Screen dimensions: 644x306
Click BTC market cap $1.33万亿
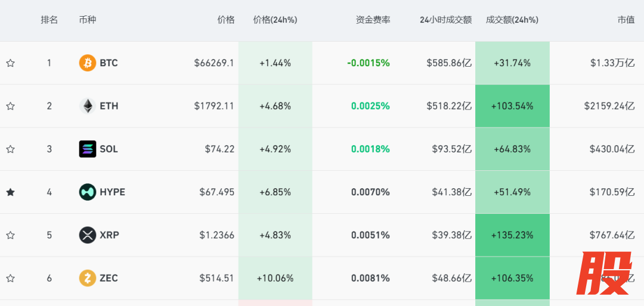point(613,63)
